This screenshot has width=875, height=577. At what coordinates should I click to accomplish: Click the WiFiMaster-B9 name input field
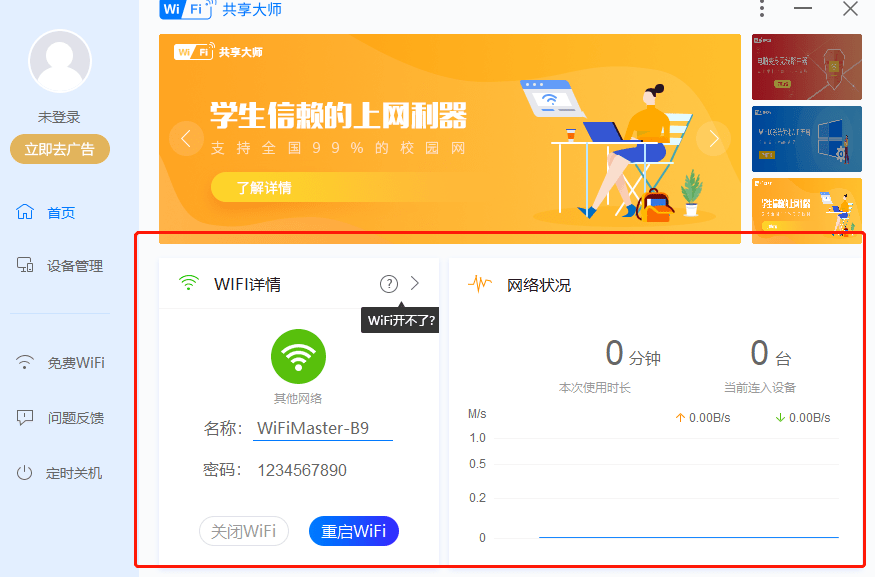tap(323, 429)
